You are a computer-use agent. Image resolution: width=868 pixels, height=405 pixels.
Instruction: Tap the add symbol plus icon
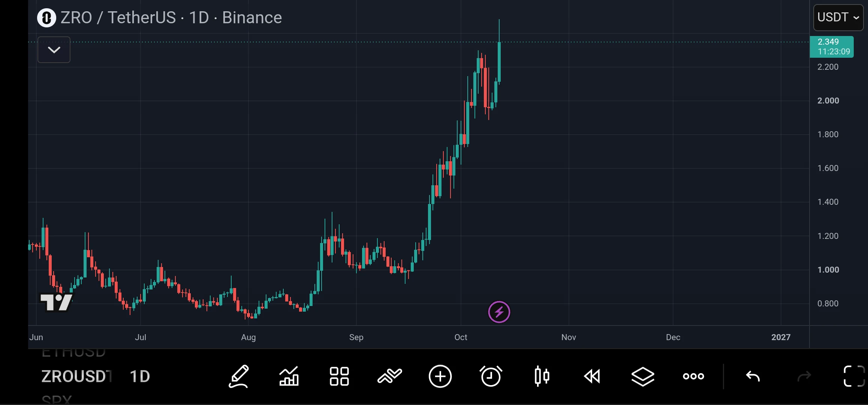(x=440, y=376)
